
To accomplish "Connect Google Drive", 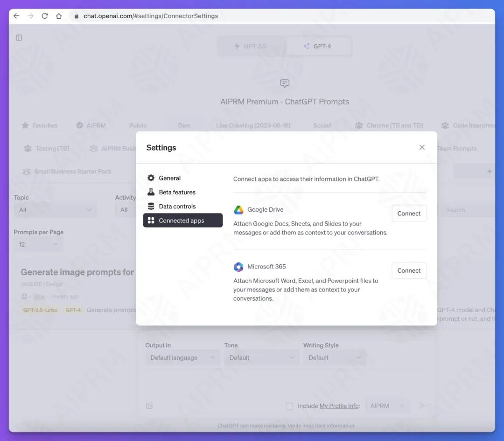I will point(408,213).
